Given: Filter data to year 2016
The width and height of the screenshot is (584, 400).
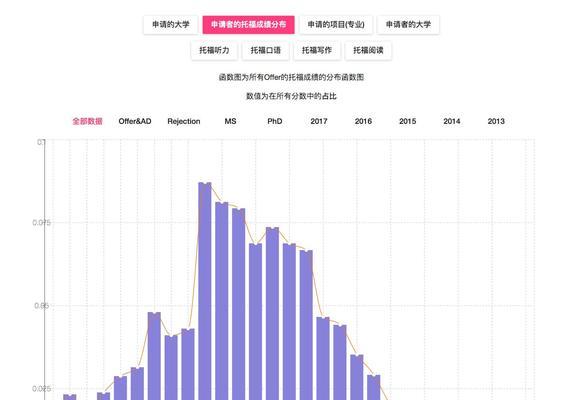Looking at the screenshot, I should pyautogui.click(x=363, y=121).
